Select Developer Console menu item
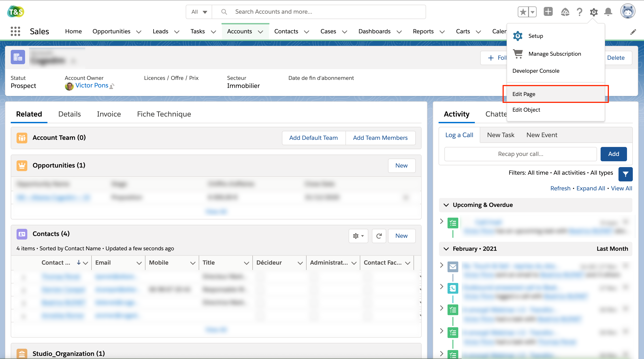The width and height of the screenshot is (644, 359). tap(555, 71)
